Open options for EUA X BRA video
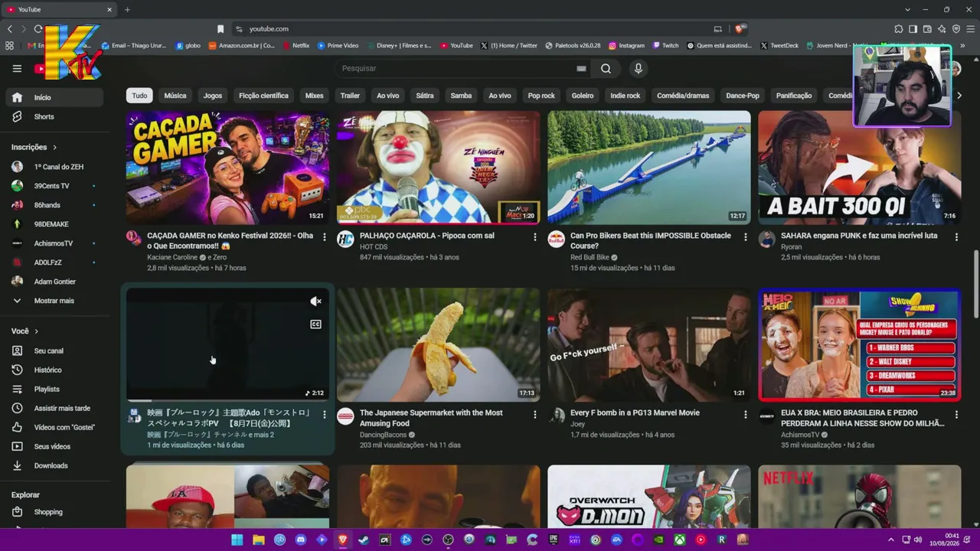 (x=955, y=414)
